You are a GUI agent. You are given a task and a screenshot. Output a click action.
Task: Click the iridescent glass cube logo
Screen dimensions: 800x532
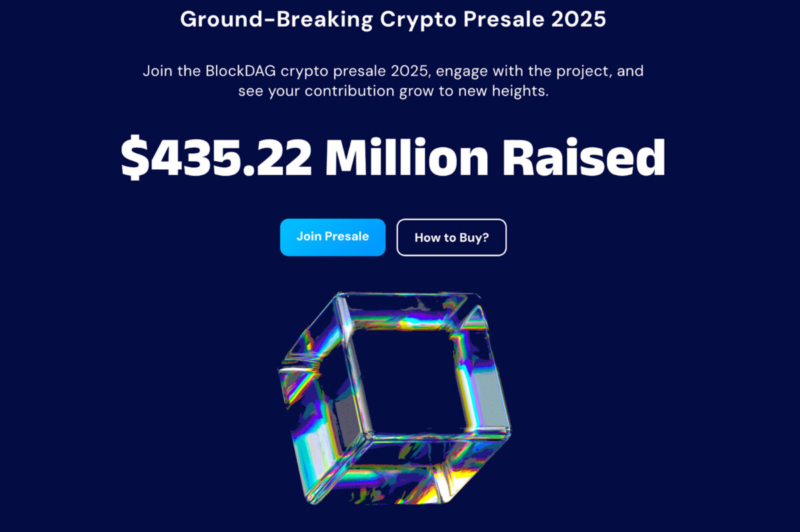tap(395, 397)
